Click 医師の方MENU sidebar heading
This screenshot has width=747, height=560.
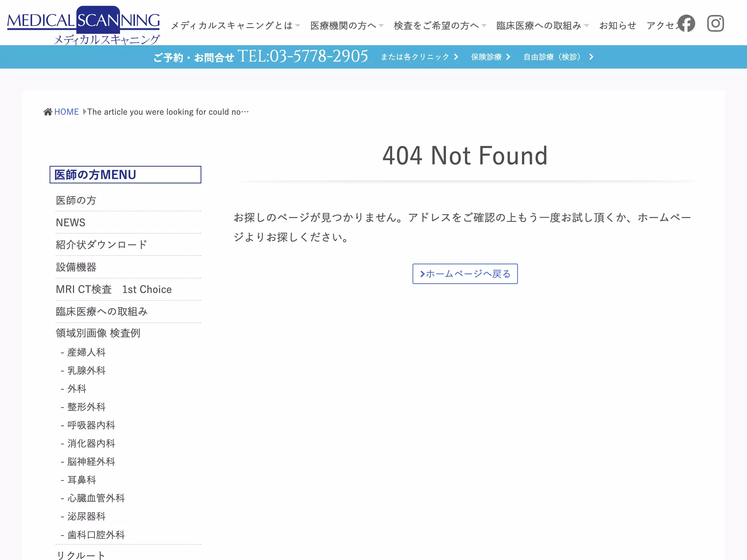coord(125,175)
